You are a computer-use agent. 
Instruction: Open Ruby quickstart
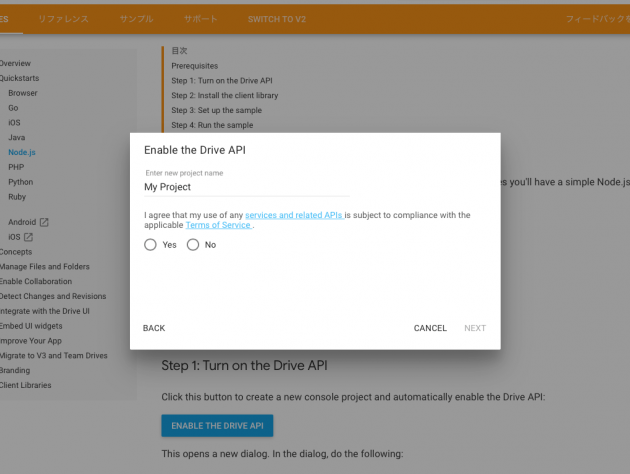[x=17, y=197]
